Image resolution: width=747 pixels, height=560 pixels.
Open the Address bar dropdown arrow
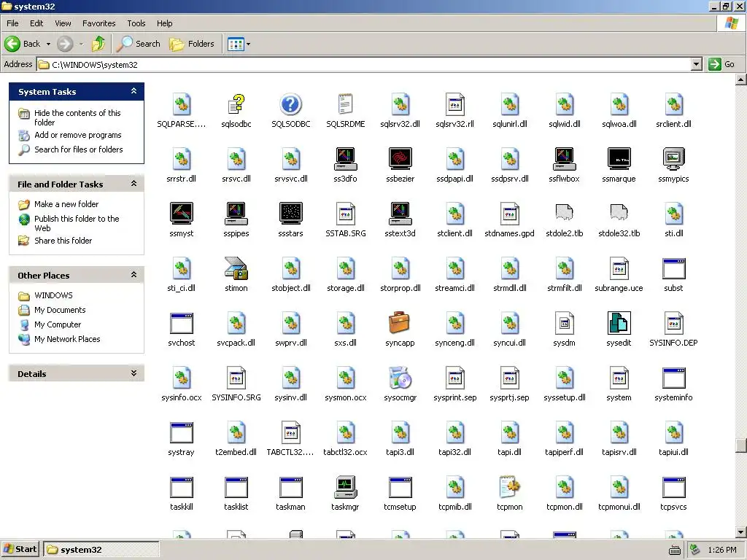(x=696, y=64)
